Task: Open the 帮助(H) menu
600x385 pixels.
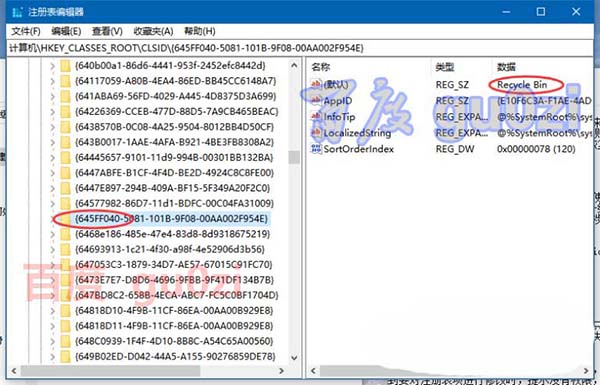Action: (x=199, y=31)
